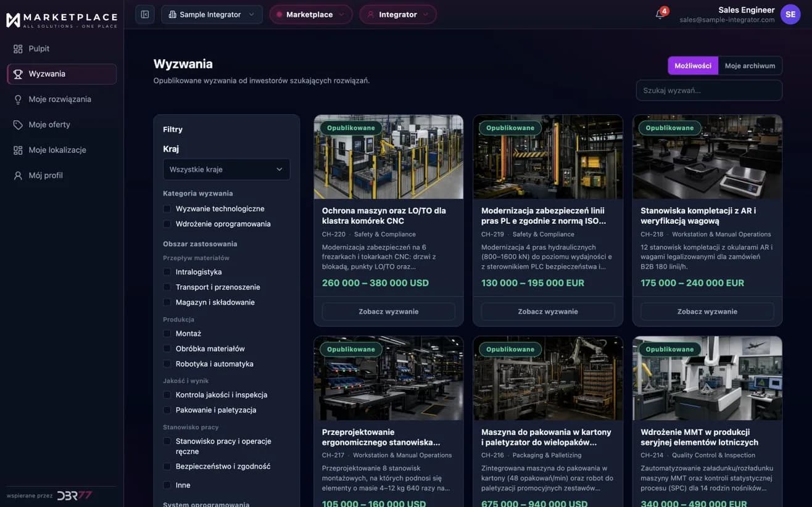Screen dimensions: 812x507
Task: Tick the Montaż checkbox
Action: point(167,333)
